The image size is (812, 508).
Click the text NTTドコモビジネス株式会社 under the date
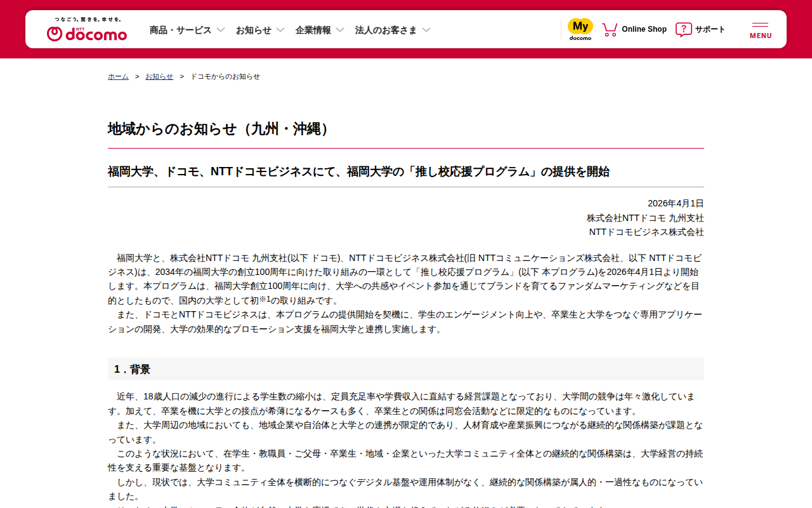click(646, 232)
